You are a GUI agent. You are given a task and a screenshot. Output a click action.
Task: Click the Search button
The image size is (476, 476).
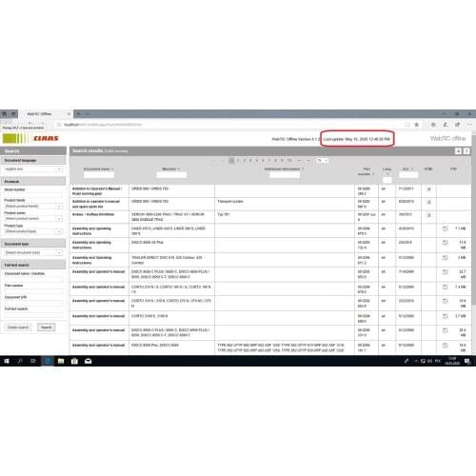47,327
